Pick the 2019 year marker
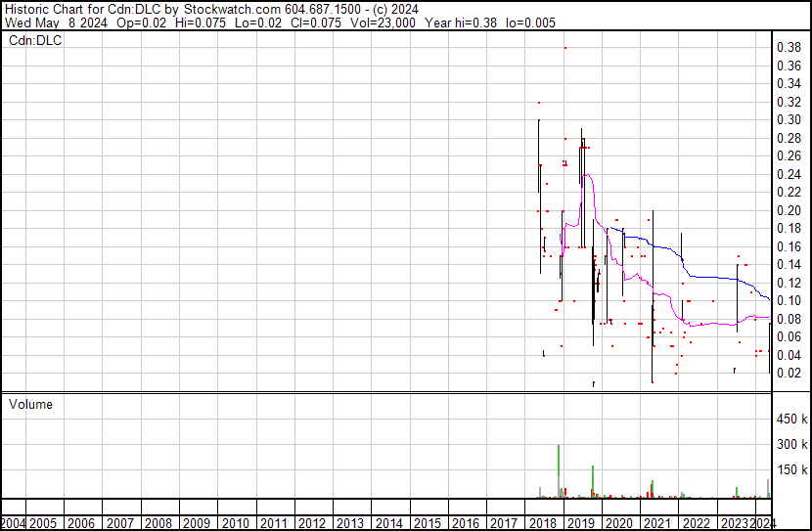The width and height of the screenshot is (812, 531). [x=580, y=523]
